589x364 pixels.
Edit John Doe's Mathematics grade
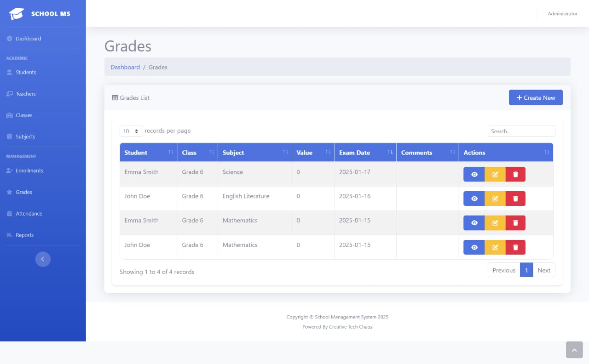(495, 247)
